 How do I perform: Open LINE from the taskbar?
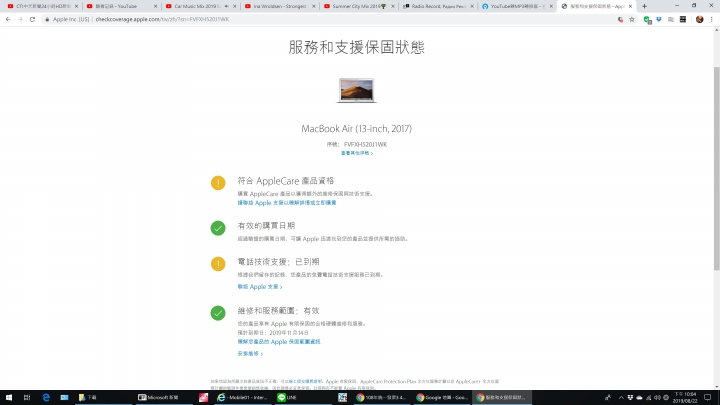tap(303, 397)
